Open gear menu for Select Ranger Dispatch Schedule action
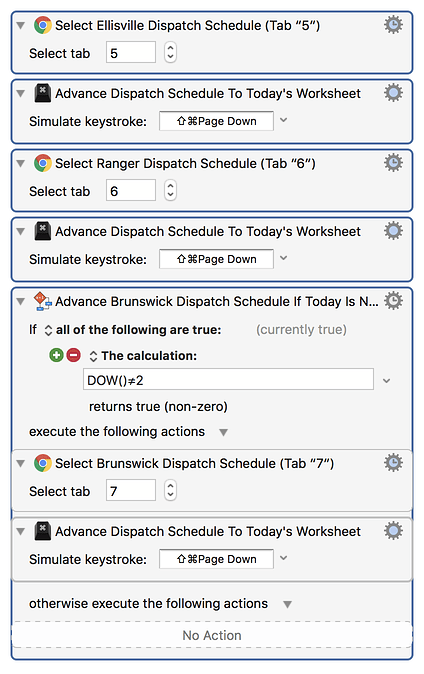The image size is (424, 674). 393,162
